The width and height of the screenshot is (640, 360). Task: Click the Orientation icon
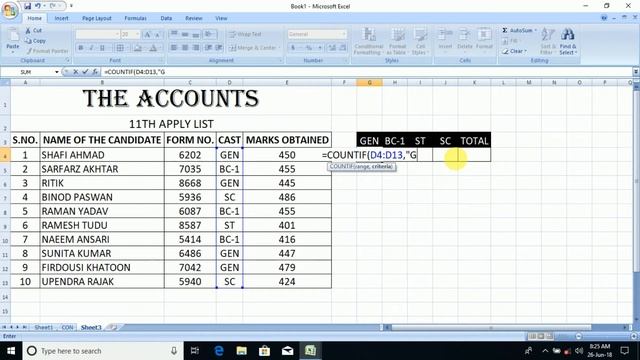209,34
